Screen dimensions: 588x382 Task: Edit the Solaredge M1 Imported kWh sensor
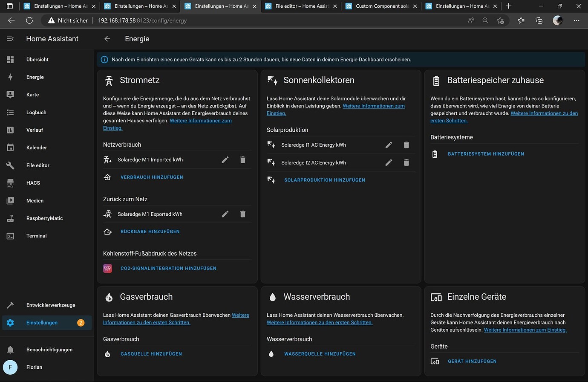pyautogui.click(x=225, y=159)
